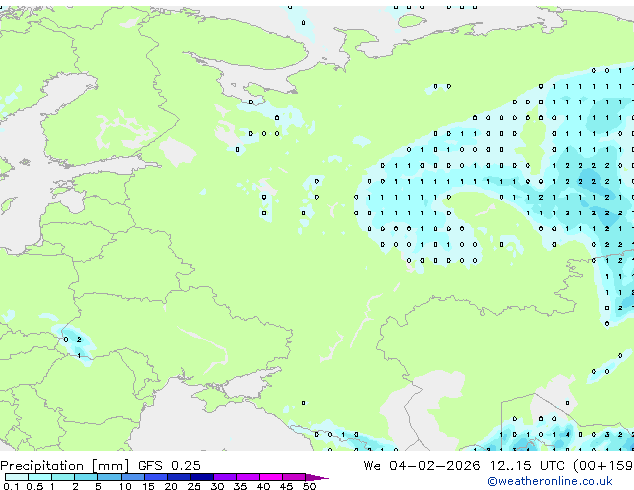The height and width of the screenshot is (490, 634).
Task: Click the over-50 mm arrow tip of legend
Action: pyautogui.click(x=317, y=477)
